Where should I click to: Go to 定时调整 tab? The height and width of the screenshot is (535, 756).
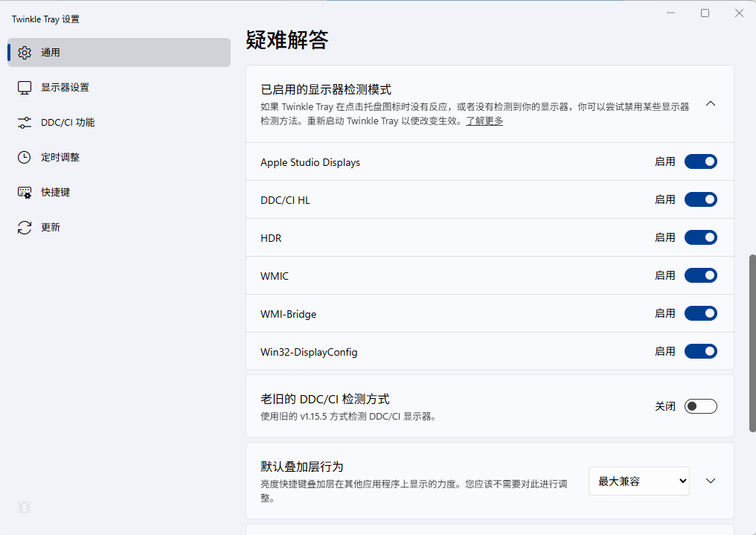point(119,157)
